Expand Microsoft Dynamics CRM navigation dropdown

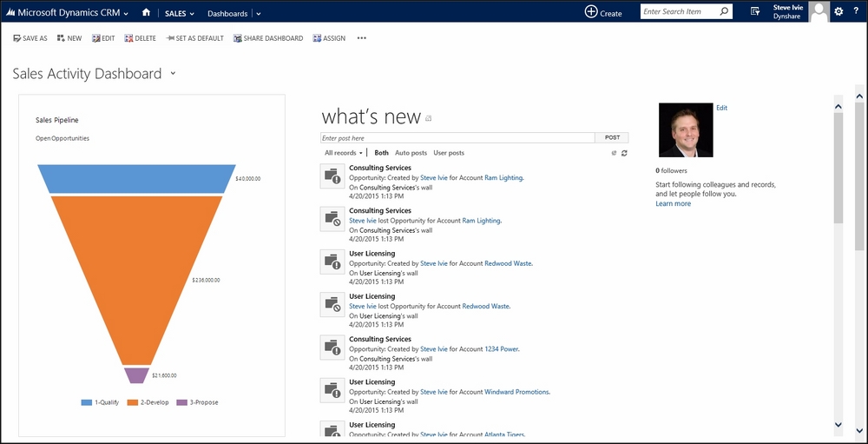[x=126, y=13]
